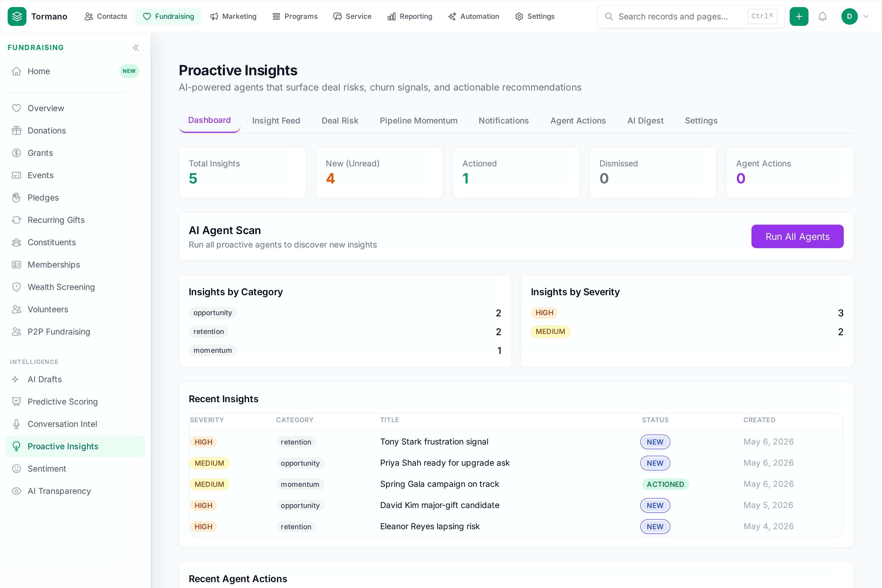Open the Donations gift icon in sidebar
Image resolution: width=882 pixels, height=588 pixels.
16,131
